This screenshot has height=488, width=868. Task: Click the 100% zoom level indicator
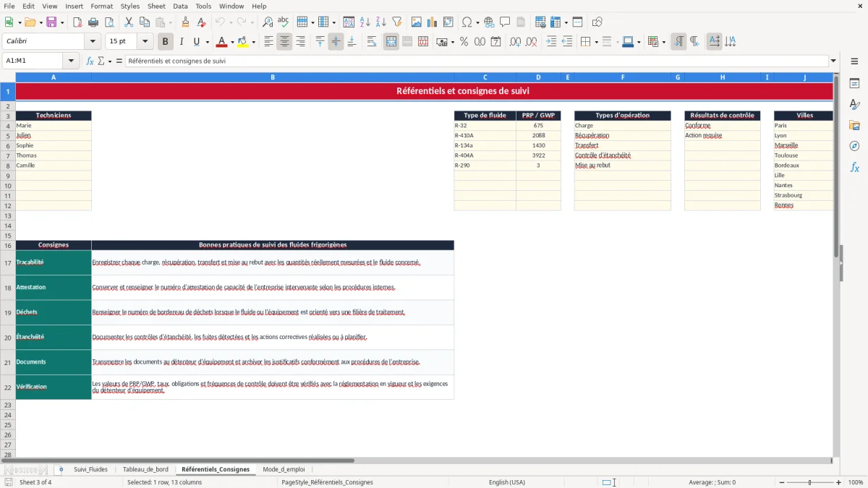856,482
